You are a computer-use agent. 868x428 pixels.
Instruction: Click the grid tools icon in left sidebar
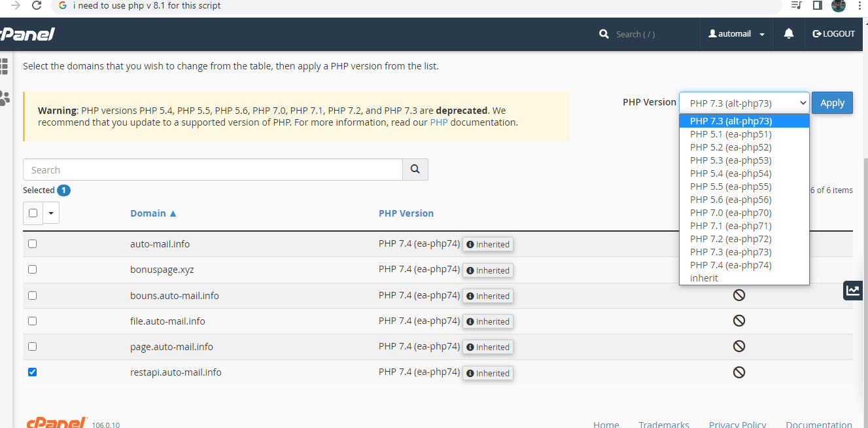pyautogui.click(x=4, y=65)
